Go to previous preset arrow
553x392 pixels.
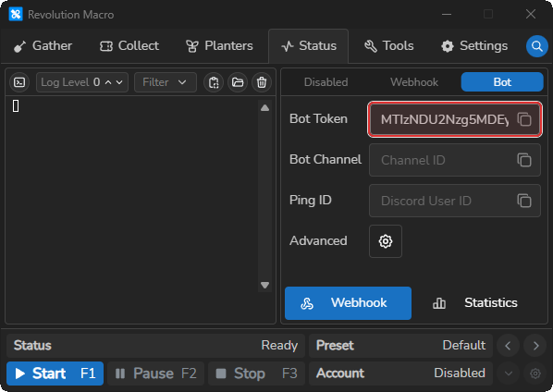click(508, 346)
